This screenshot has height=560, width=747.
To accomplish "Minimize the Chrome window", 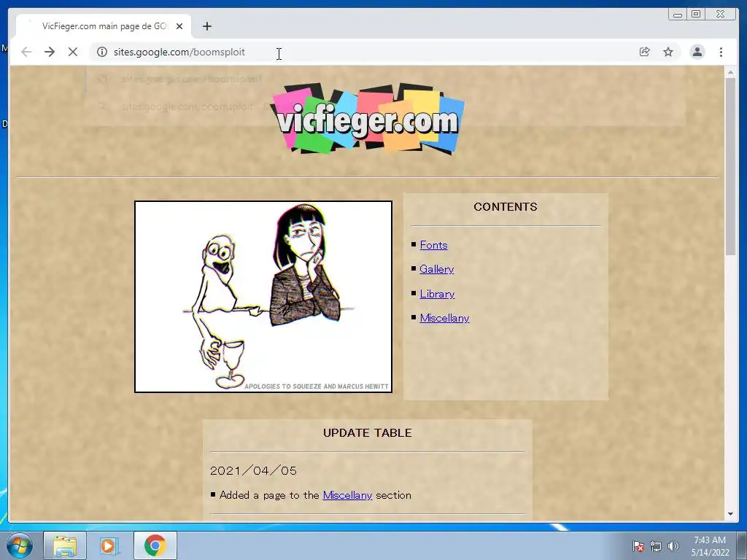I will pyautogui.click(x=678, y=15).
